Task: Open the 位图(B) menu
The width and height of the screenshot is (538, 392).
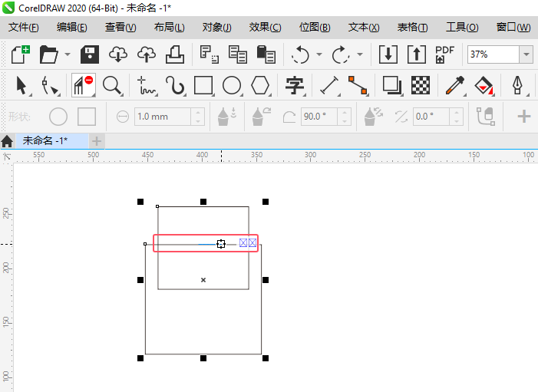Action: click(315, 27)
